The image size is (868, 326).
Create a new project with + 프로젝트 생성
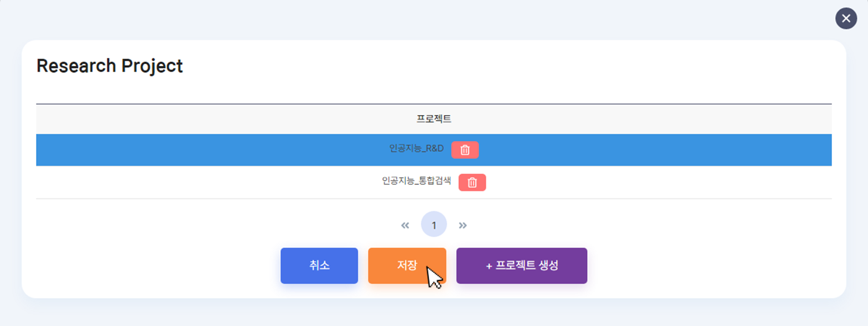[522, 266]
